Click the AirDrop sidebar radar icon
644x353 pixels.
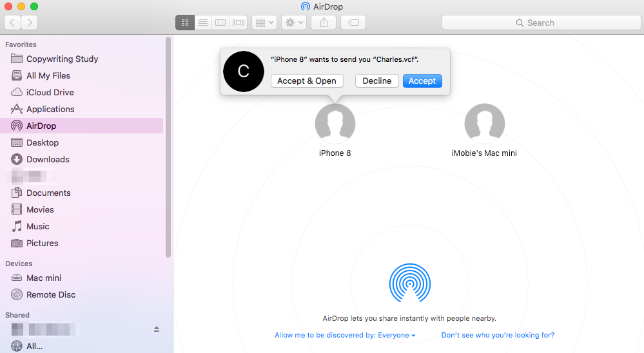[16, 126]
